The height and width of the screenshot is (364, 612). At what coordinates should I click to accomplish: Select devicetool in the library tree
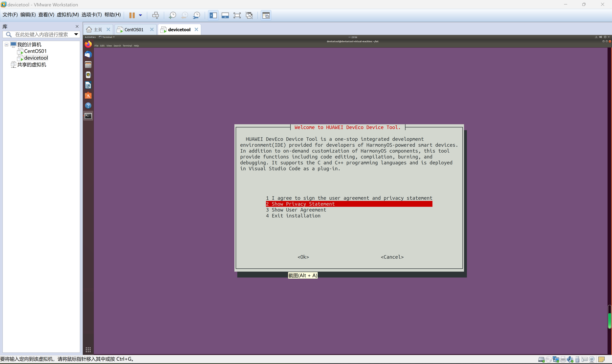36,58
